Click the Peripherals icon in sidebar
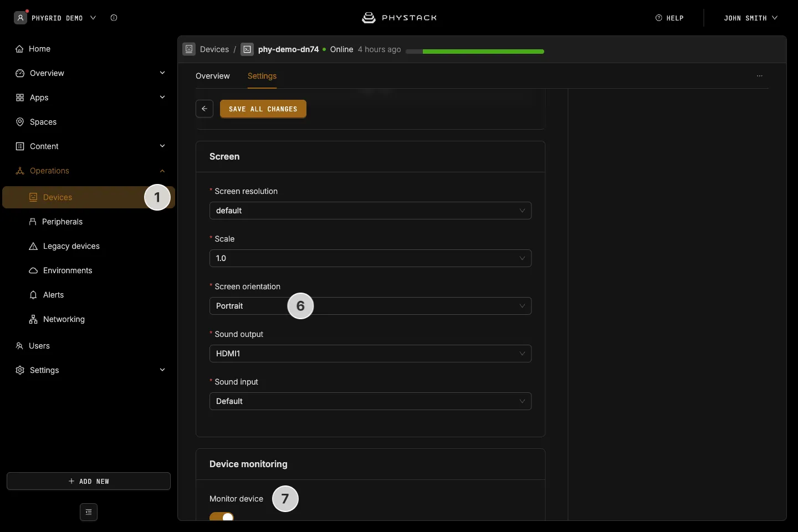Viewport: 798px width, 532px height. pos(33,222)
